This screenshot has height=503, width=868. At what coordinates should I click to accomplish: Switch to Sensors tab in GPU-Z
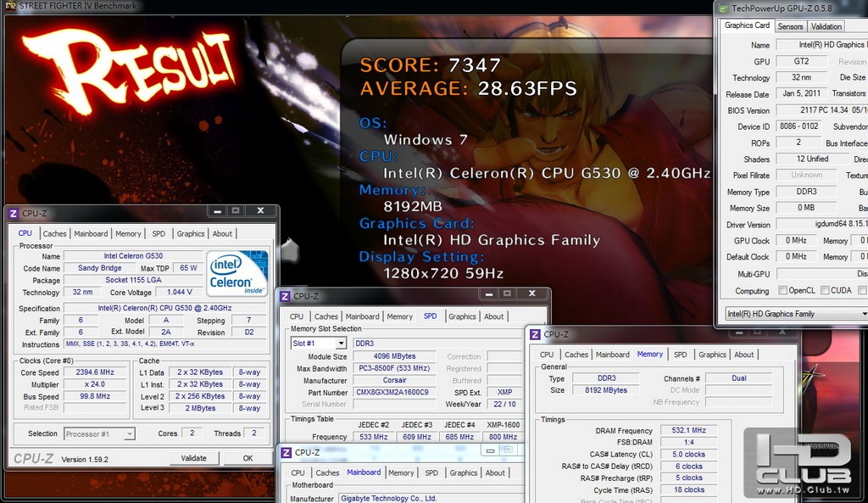point(790,26)
